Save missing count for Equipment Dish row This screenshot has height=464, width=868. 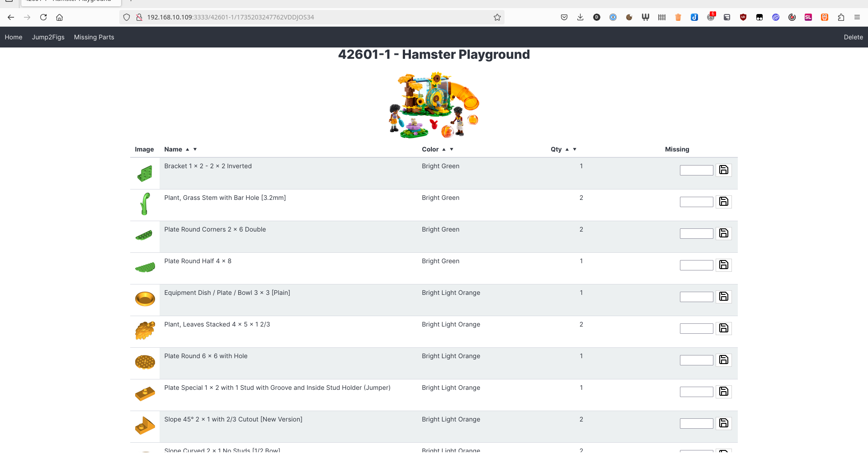pos(723,297)
